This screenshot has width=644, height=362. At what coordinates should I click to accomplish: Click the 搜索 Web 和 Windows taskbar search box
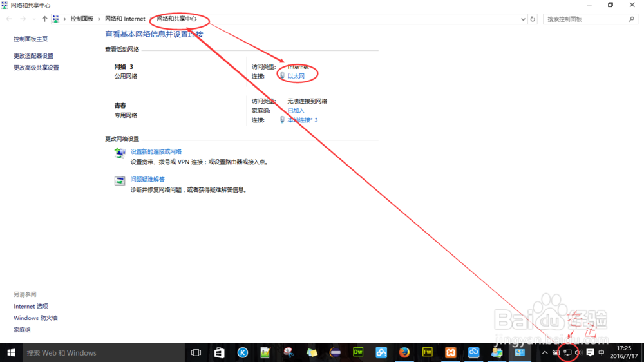(104, 352)
